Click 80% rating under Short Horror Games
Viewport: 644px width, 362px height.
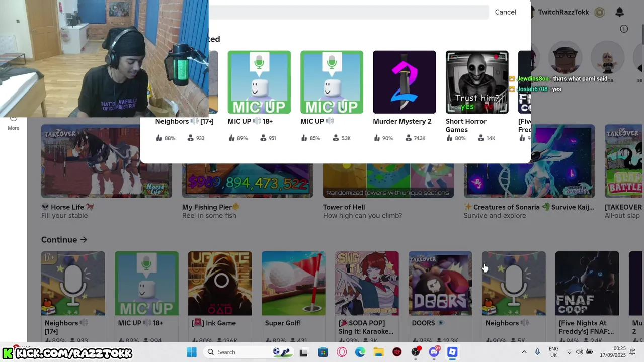point(456,138)
